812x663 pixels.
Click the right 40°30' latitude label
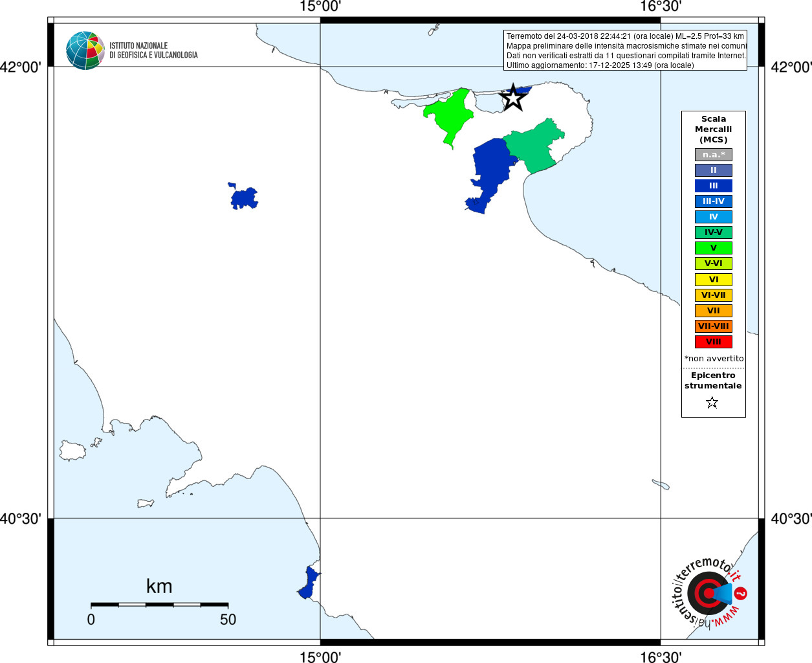click(x=791, y=519)
